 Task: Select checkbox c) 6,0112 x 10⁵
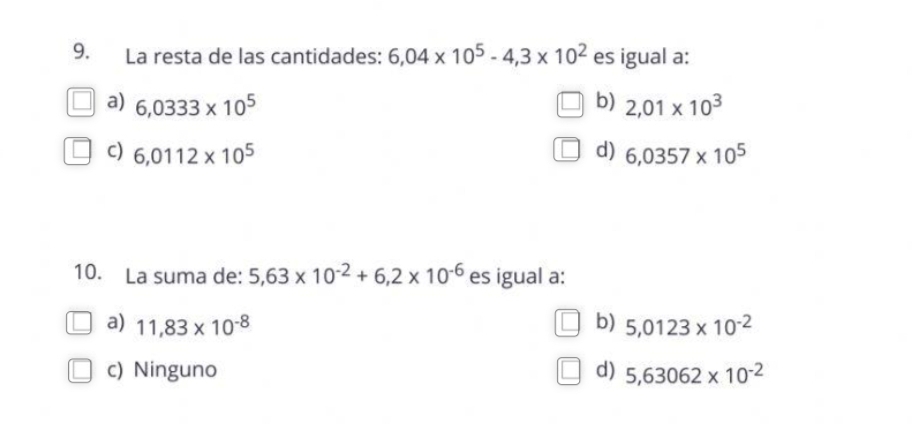click(82, 152)
